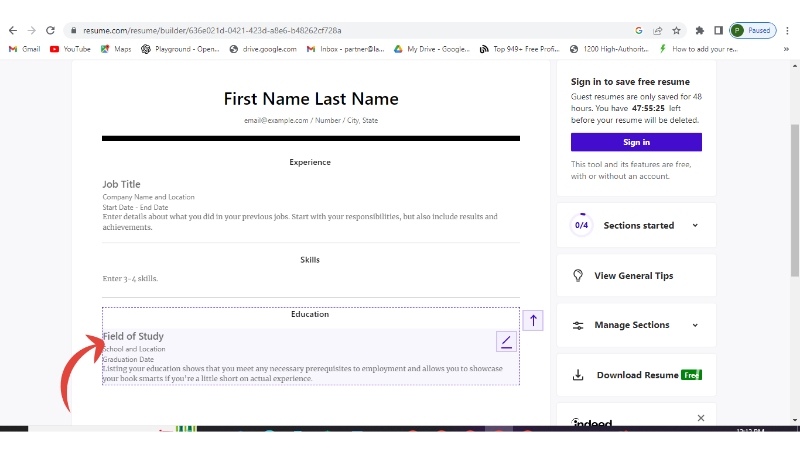Image resolution: width=800 pixels, height=449 pixels.
Task: Expand the Sections started chevron
Action: [695, 225]
